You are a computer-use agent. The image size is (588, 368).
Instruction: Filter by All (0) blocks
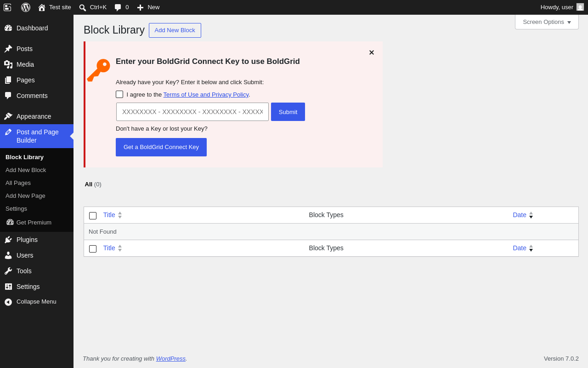(93, 184)
